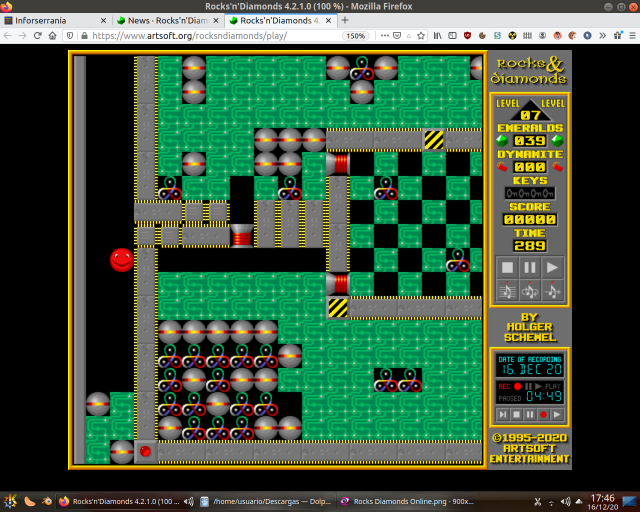Reload the current page
640x512 pixels.
[38, 36]
